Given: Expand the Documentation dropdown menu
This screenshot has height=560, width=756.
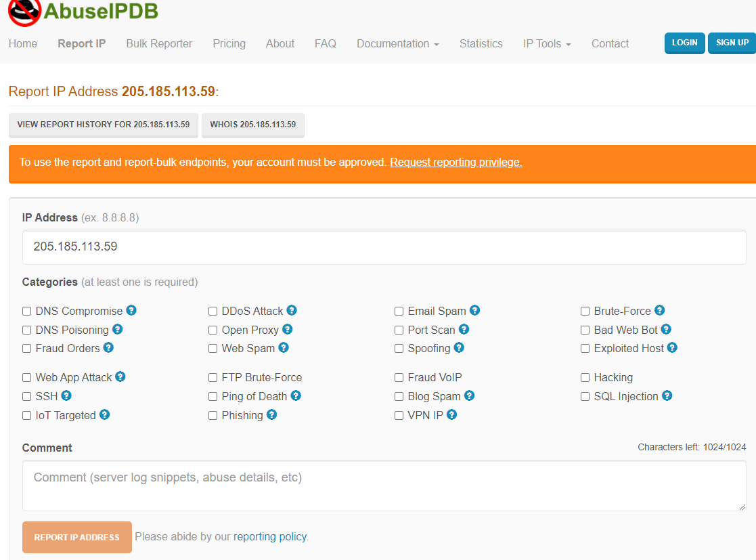Looking at the screenshot, I should pos(398,43).
